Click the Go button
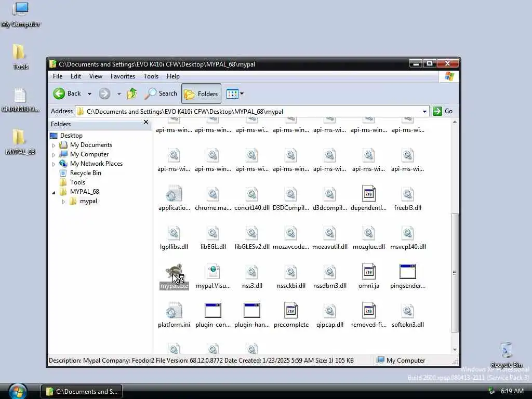532x399 pixels. pos(443,111)
